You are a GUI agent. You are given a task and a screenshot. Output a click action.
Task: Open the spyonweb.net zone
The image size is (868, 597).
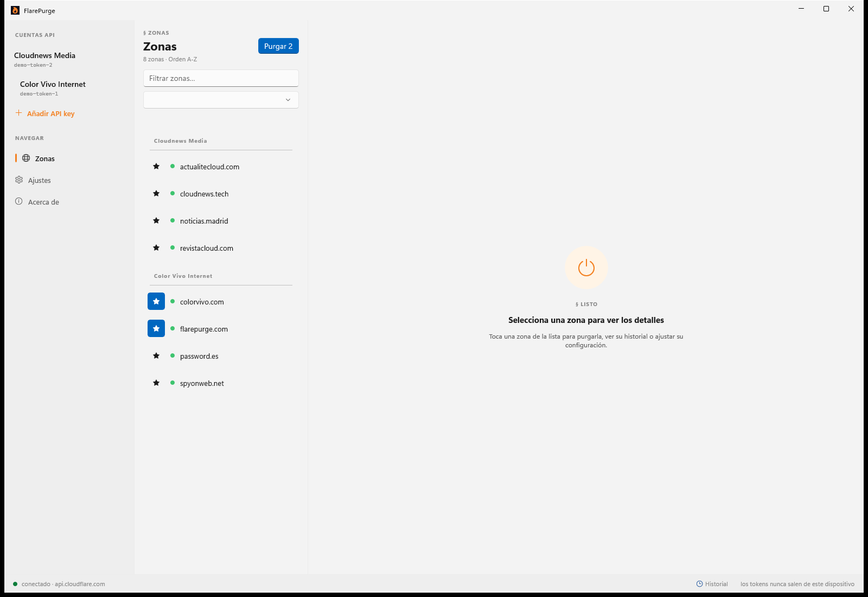[221, 383]
